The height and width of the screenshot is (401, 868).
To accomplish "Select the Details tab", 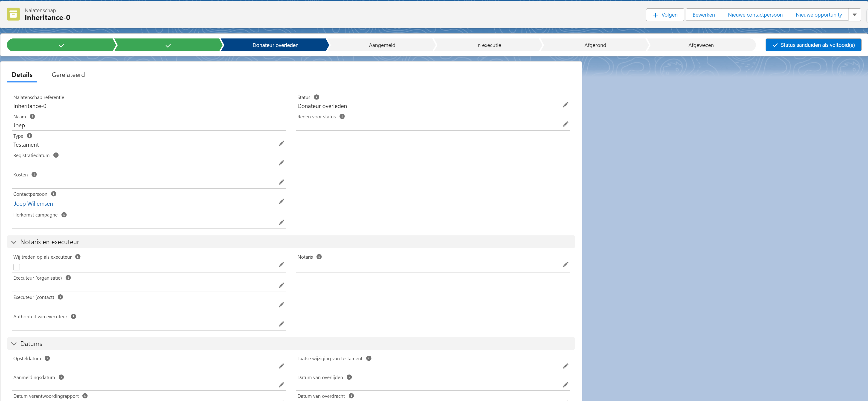I will 22,75.
